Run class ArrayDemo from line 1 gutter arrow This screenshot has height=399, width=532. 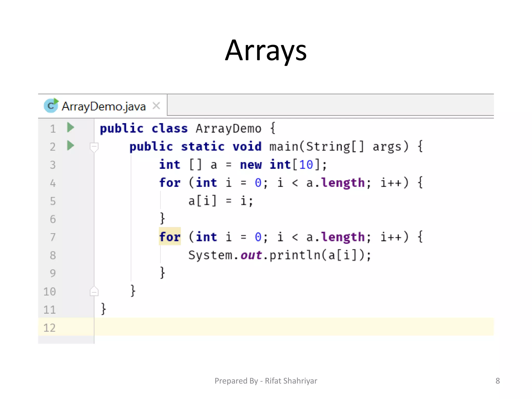click(71, 128)
